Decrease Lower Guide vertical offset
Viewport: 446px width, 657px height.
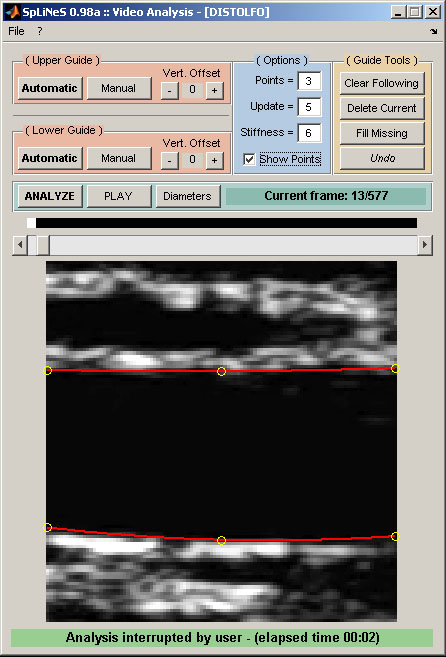tap(170, 160)
